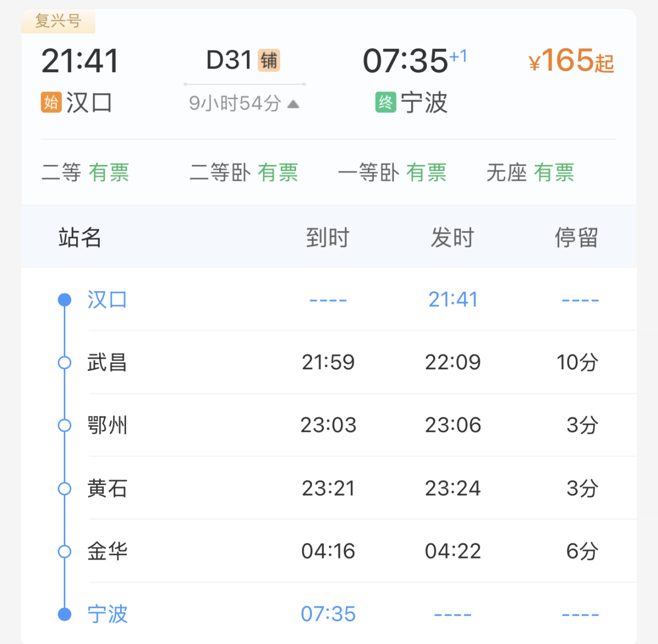This screenshot has width=658, height=644.
Task: Click the filled dot marking 汉口 stop
Action: point(65,300)
